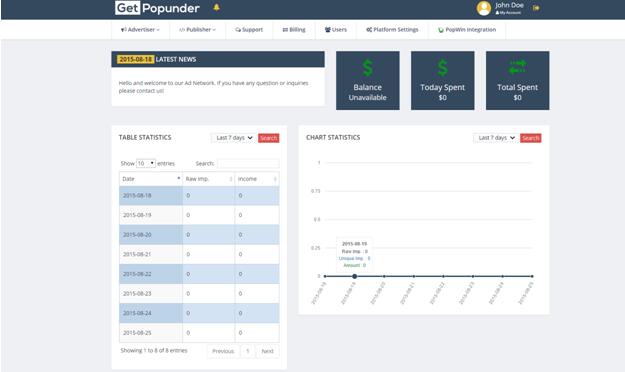Open Table Statistics Last 7 days dropdown

click(x=234, y=138)
